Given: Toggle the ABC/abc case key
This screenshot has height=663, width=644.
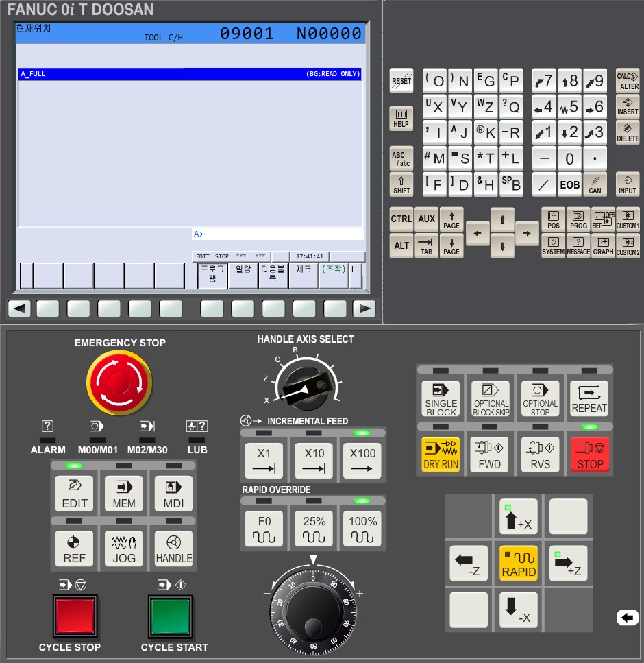Looking at the screenshot, I should [401, 158].
